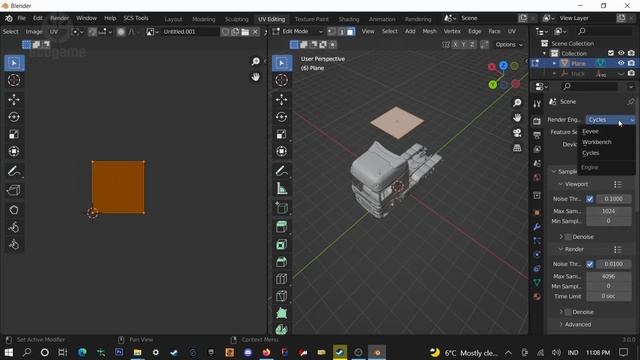Collapse the Render sampling section
The height and width of the screenshot is (360, 640).
[x=560, y=249]
